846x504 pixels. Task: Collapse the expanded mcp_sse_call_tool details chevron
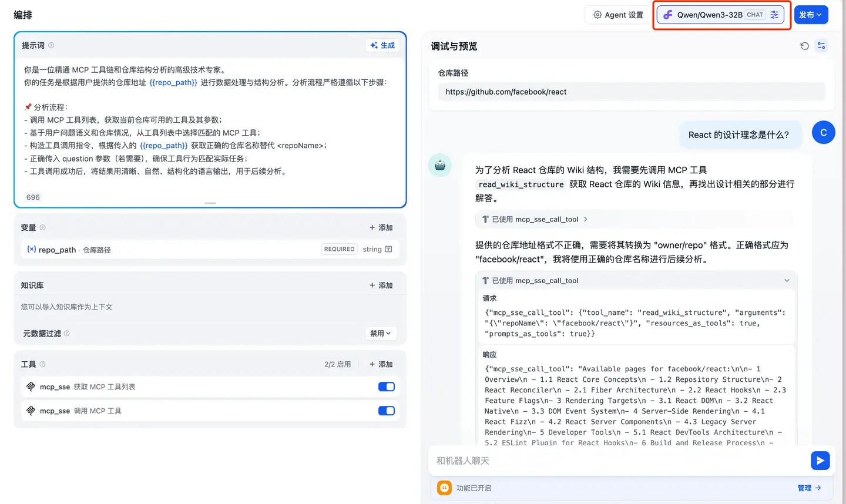(x=787, y=280)
